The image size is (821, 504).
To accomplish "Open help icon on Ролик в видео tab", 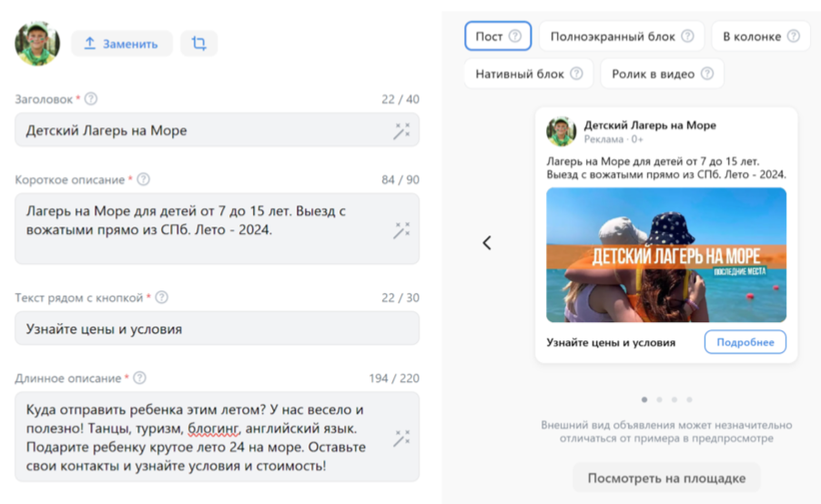I will (707, 74).
